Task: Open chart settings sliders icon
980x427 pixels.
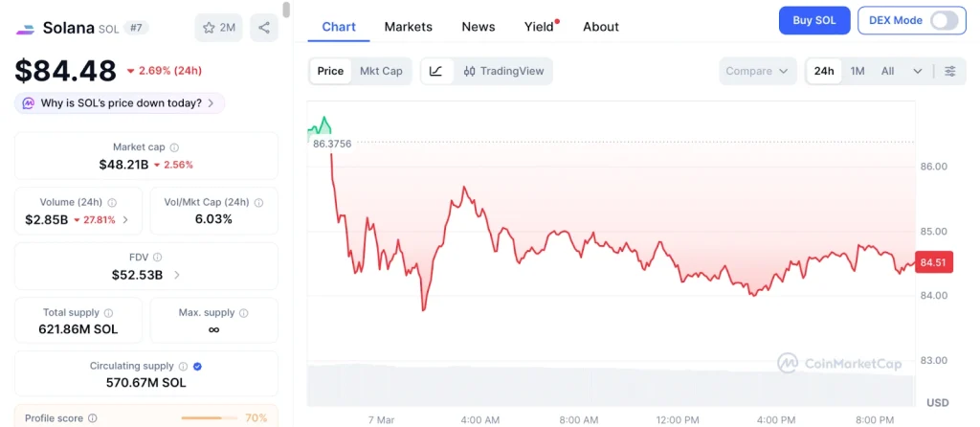Action: [949, 71]
